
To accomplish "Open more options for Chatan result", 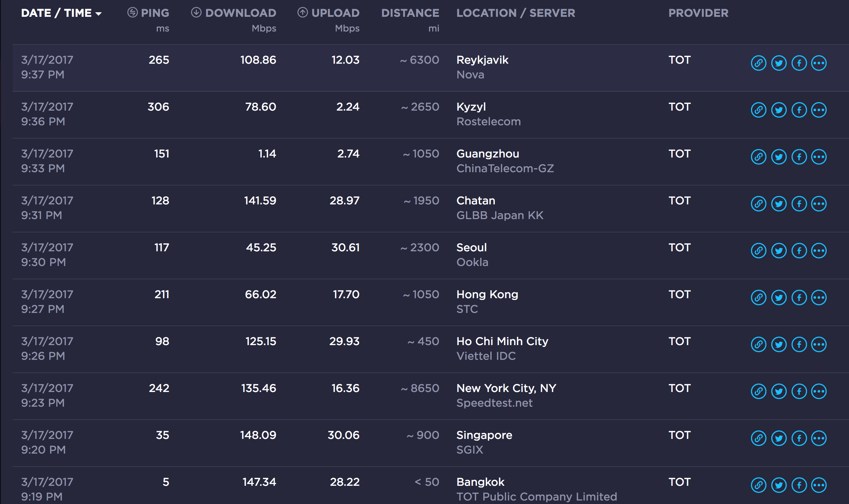I will [x=819, y=204].
